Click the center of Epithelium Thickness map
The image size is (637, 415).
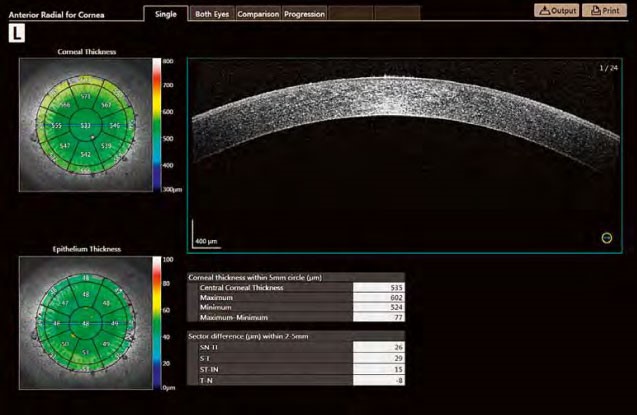(86, 323)
